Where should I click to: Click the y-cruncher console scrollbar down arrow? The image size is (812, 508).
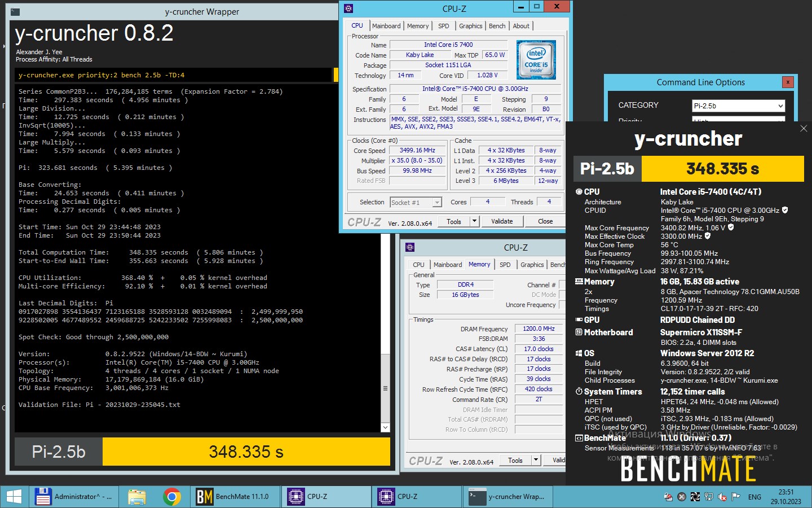(386, 428)
